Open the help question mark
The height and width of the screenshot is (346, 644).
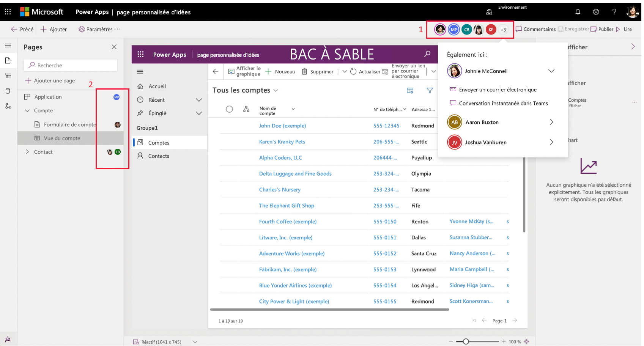pos(614,12)
